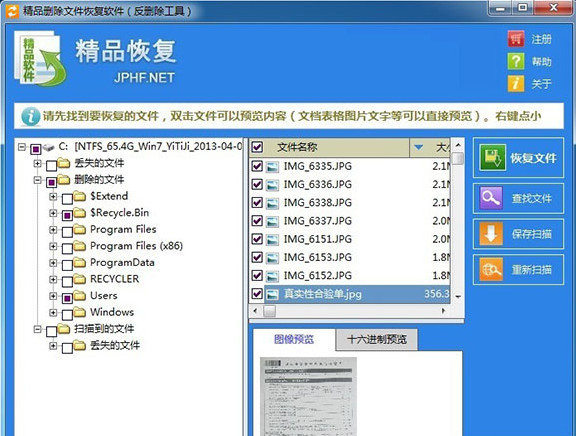576x436 pixels.
Task: Click the image icon of IMG_6335.JPG
Action: click(x=272, y=167)
